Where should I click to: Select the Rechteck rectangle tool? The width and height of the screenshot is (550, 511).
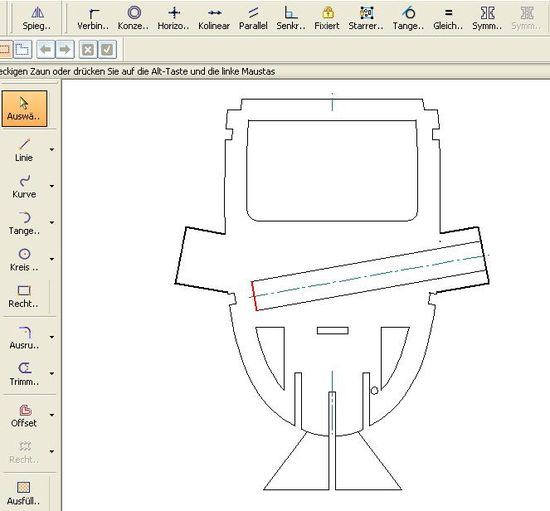[24, 296]
